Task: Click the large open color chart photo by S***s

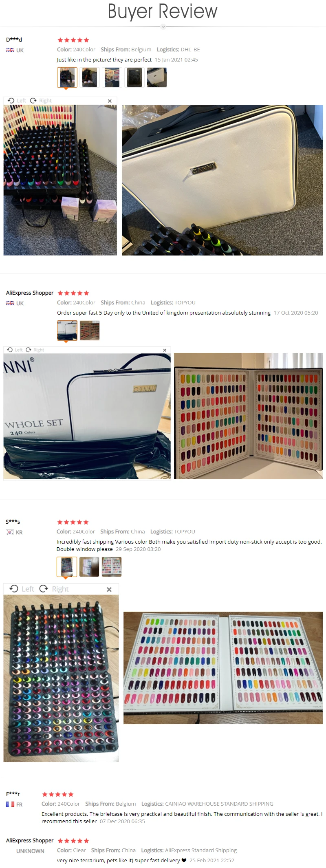Action: coord(223,668)
